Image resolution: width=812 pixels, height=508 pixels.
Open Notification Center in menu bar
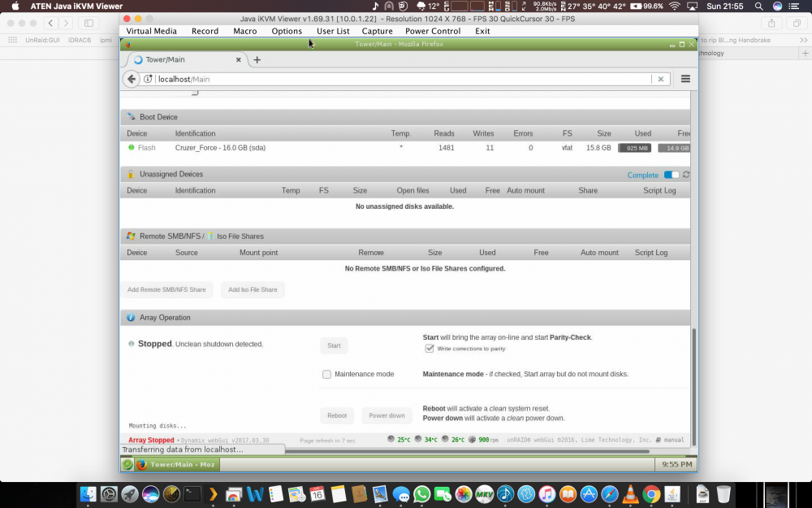[794, 7]
